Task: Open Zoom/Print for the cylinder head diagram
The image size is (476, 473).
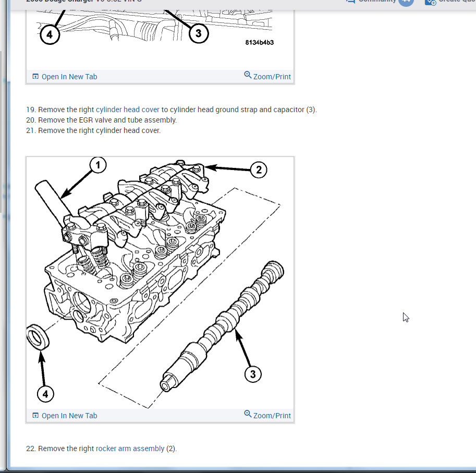Action: 272,415
